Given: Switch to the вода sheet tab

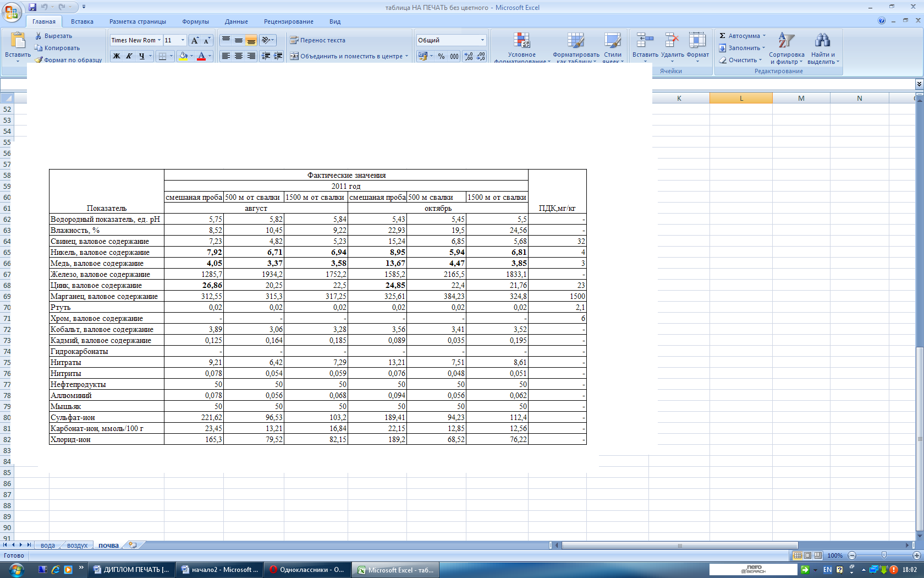Looking at the screenshot, I should 48,546.
